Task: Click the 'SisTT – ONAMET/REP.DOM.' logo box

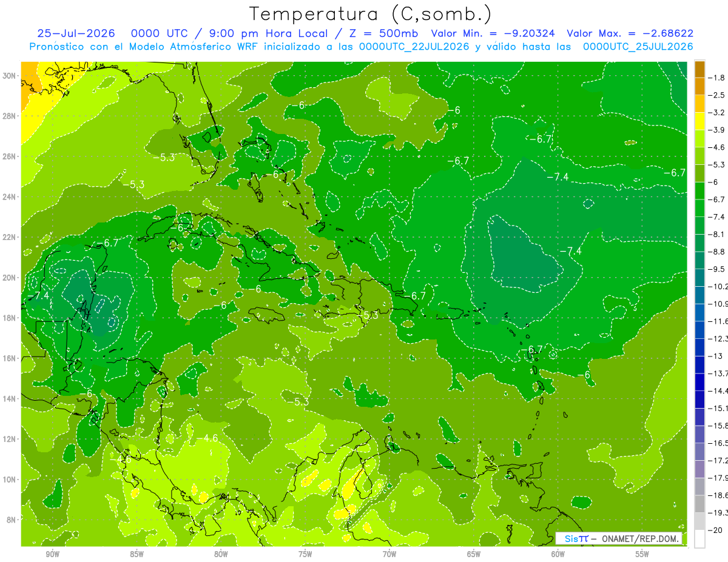Action: click(619, 538)
